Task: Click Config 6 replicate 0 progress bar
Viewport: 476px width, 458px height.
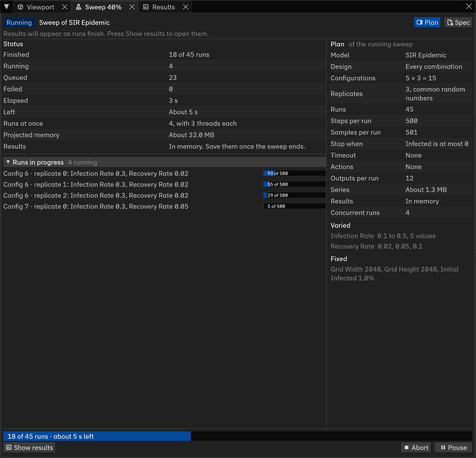Action: click(x=294, y=173)
